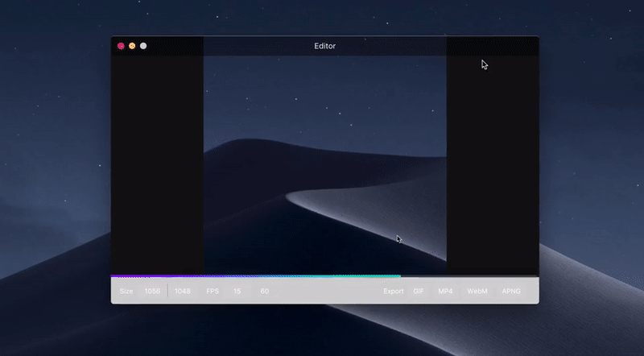The width and height of the screenshot is (644, 356).
Task: Click the video preview area
Action: click(x=325, y=164)
